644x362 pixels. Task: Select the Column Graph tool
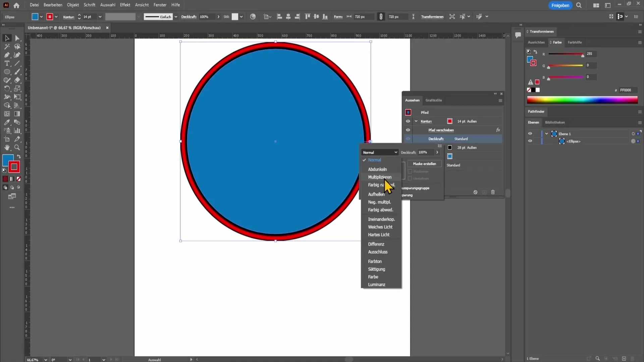[x=17, y=131]
